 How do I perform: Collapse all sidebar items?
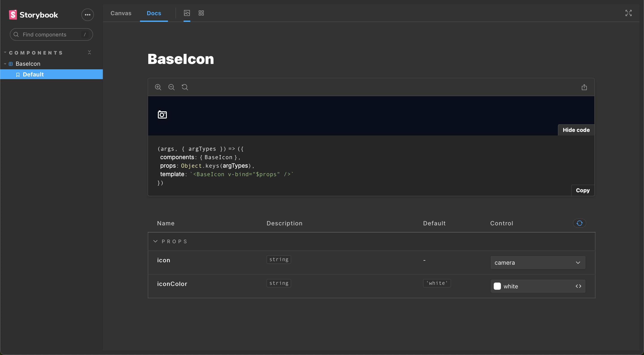pos(89,52)
